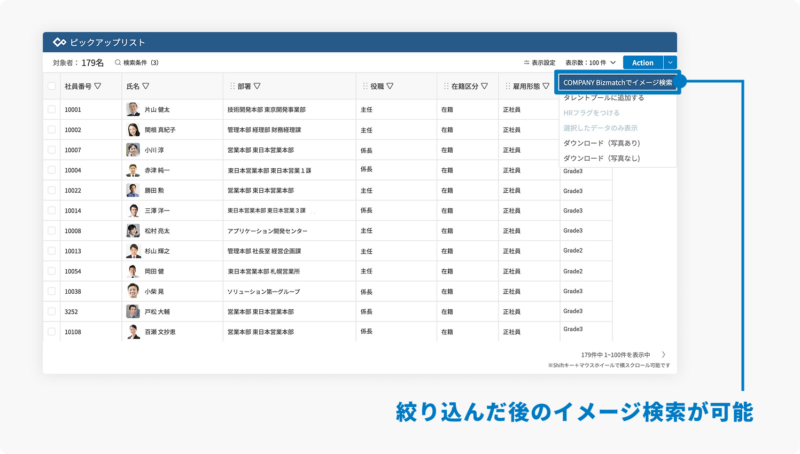The image size is (800, 454).
Task: Open the 社員番号 column filter triangle
Action: coord(97,86)
